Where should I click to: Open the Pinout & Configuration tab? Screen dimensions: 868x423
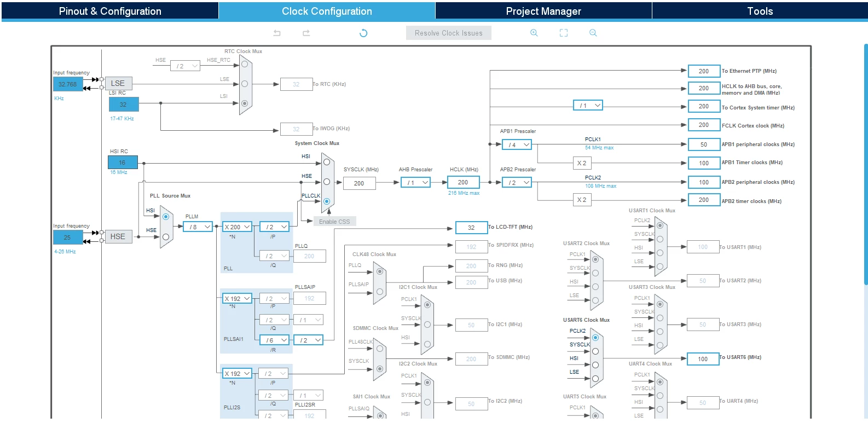coord(110,11)
